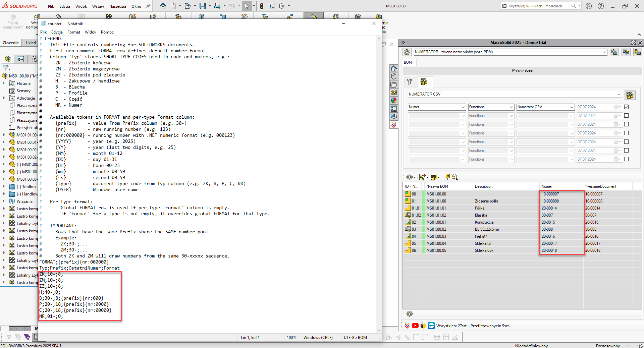Screen dimensions: 644x348
Task: Check the second row checkbox under Numerator CSV
Action: (x=626, y=116)
